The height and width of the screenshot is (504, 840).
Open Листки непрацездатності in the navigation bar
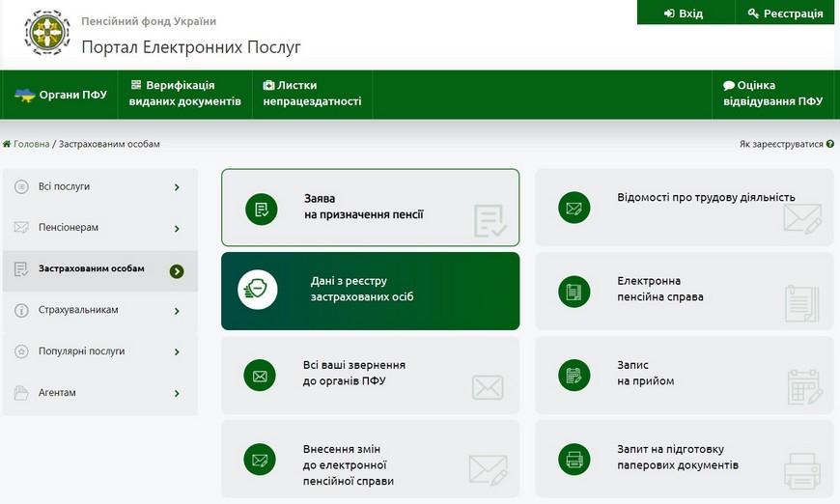point(312,94)
